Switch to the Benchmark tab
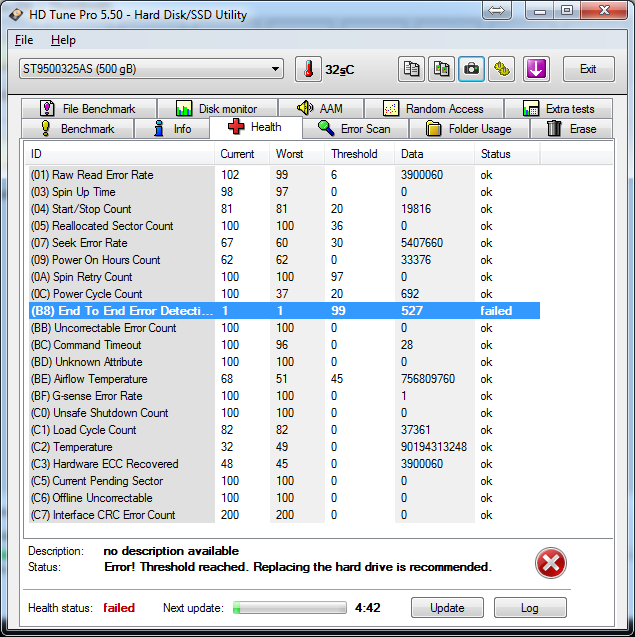Screen dimensions: 635x637 click(x=78, y=128)
